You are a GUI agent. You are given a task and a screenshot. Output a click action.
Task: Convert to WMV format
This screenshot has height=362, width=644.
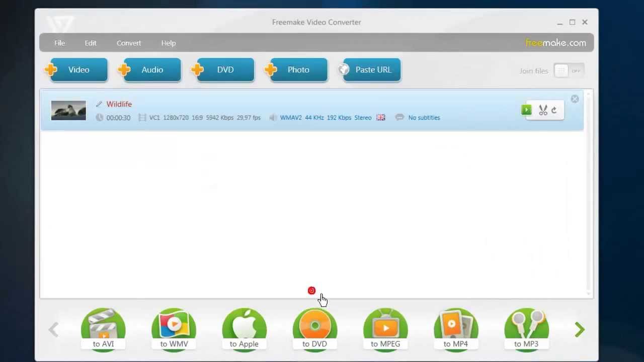coord(174,330)
